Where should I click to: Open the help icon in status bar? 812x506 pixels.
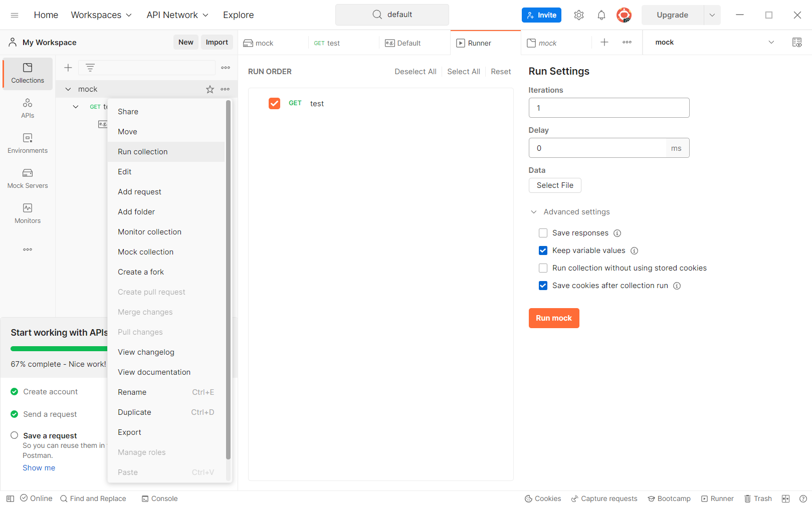point(803,498)
